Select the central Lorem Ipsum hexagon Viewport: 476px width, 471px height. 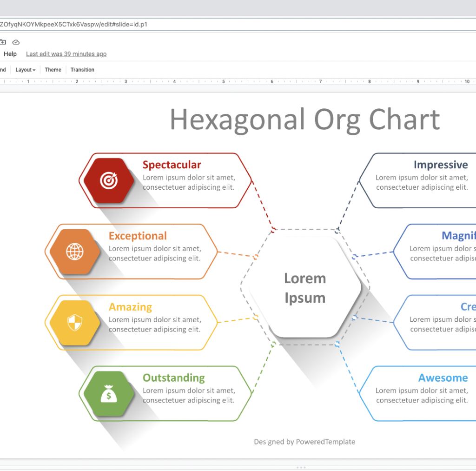pos(305,288)
